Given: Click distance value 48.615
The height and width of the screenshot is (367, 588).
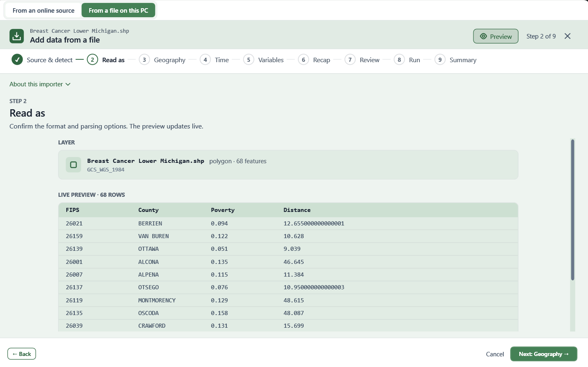Looking at the screenshot, I should coord(294,300).
